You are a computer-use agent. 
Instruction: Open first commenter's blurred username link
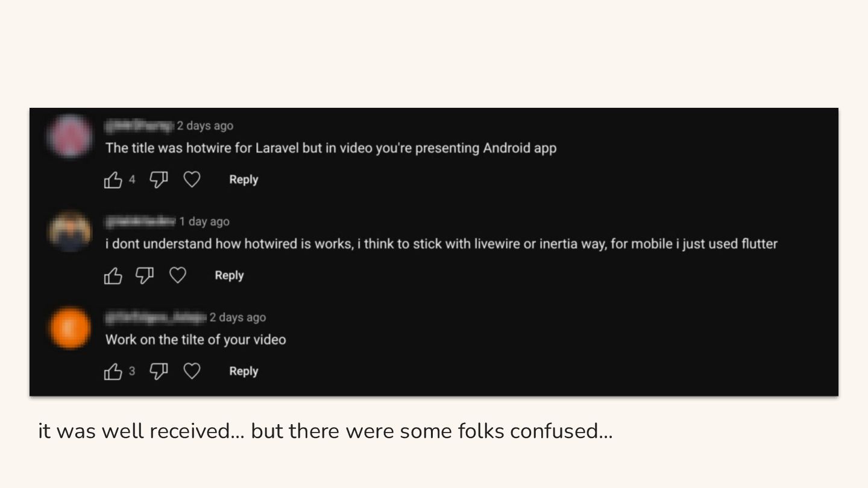[139, 125]
